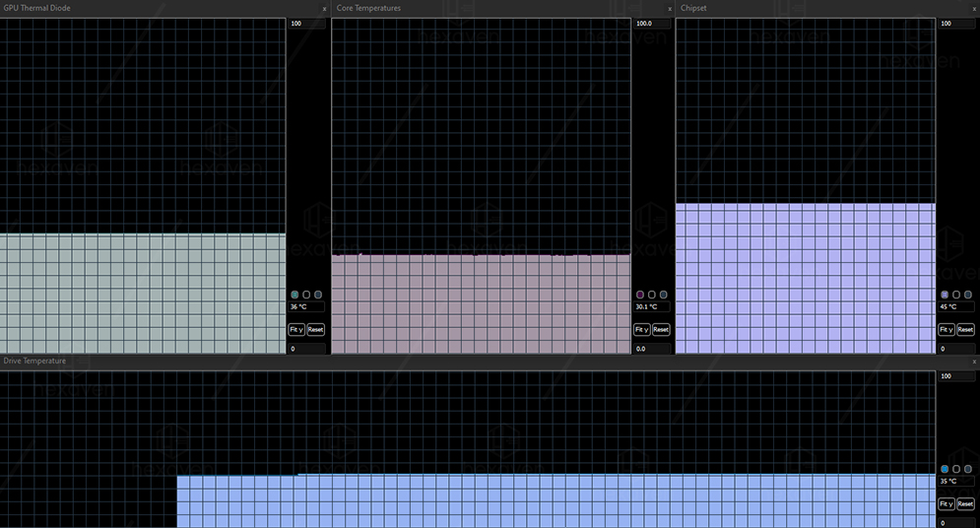This screenshot has width=980, height=528.
Task: Close the Core Temperatures panel
Action: point(670,8)
